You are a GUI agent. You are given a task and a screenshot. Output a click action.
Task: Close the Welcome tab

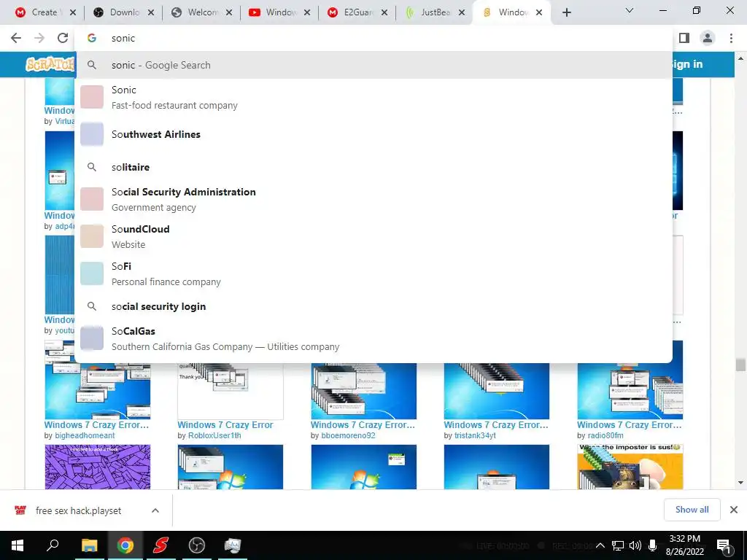point(229,12)
